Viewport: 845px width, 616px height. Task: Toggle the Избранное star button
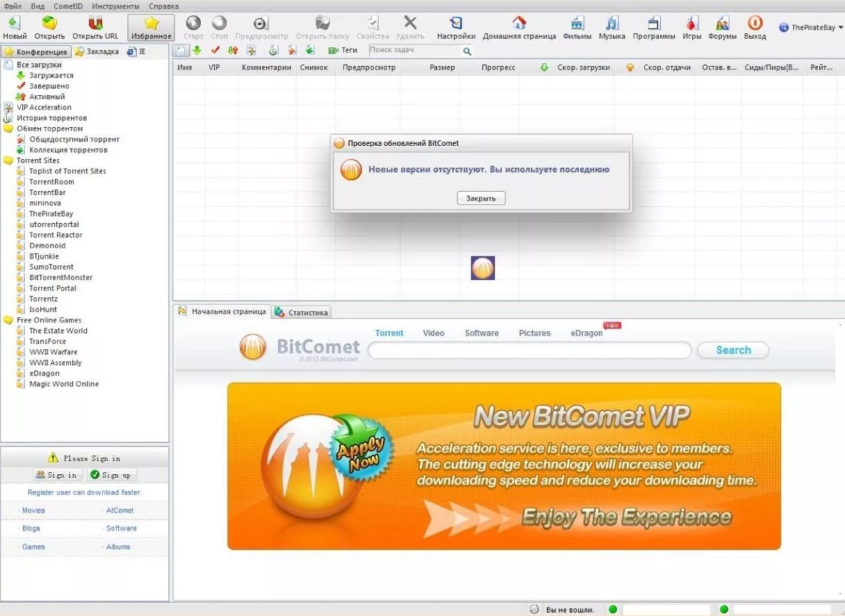coord(151,27)
